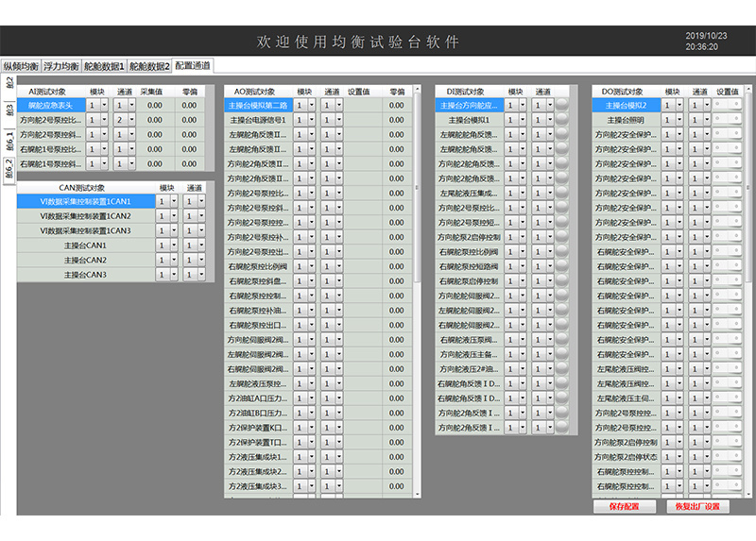This screenshot has width=756, height=541.
Task: Switch to the 舵舱数据1 tab
Action: coord(104,67)
